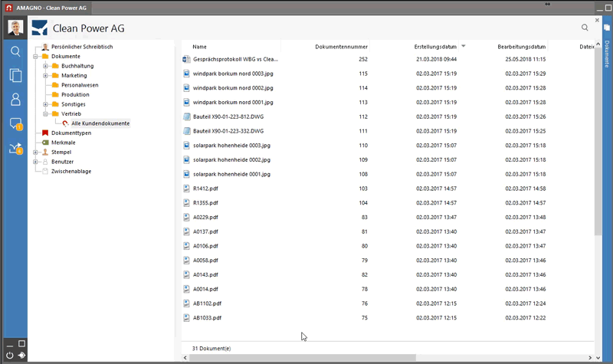Click the 31 Dokument(e) status text
Image resolution: width=613 pixels, height=364 pixels.
coord(211,349)
